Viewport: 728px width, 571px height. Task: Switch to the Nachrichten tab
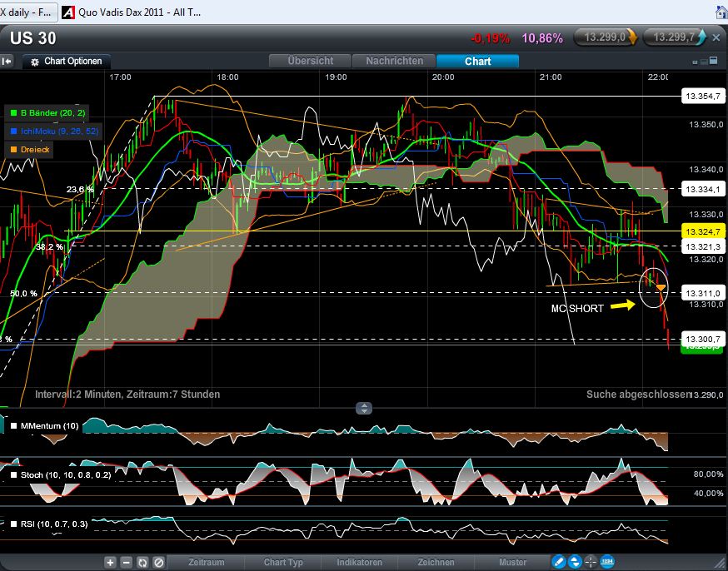click(x=394, y=61)
